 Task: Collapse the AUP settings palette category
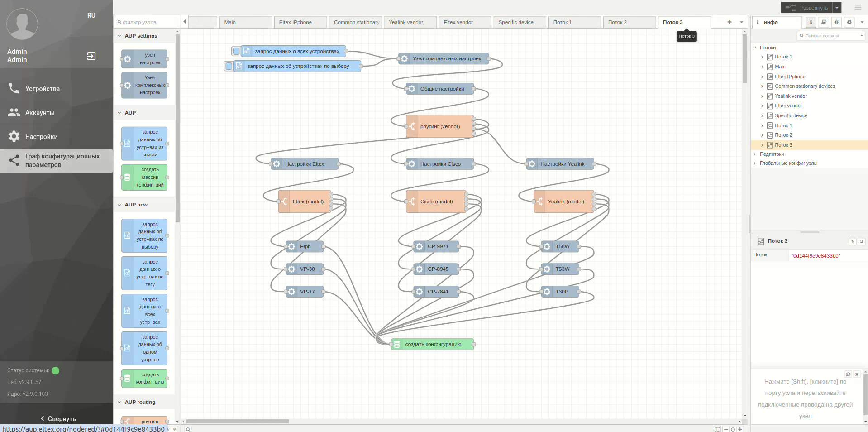click(x=119, y=36)
